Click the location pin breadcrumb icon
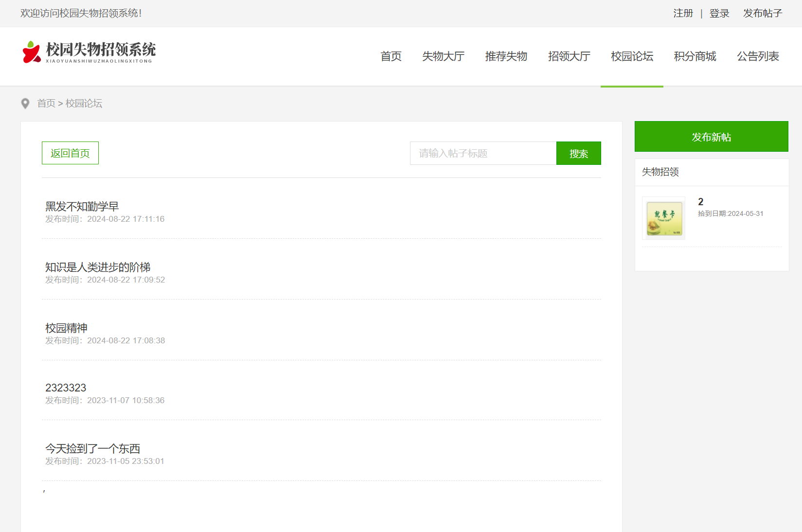This screenshot has width=802, height=532. [25, 104]
